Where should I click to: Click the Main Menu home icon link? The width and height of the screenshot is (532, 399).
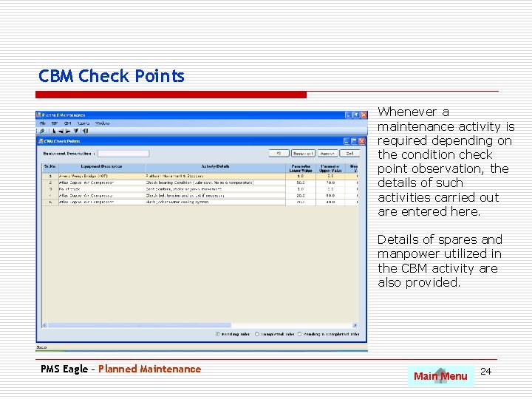(x=440, y=376)
